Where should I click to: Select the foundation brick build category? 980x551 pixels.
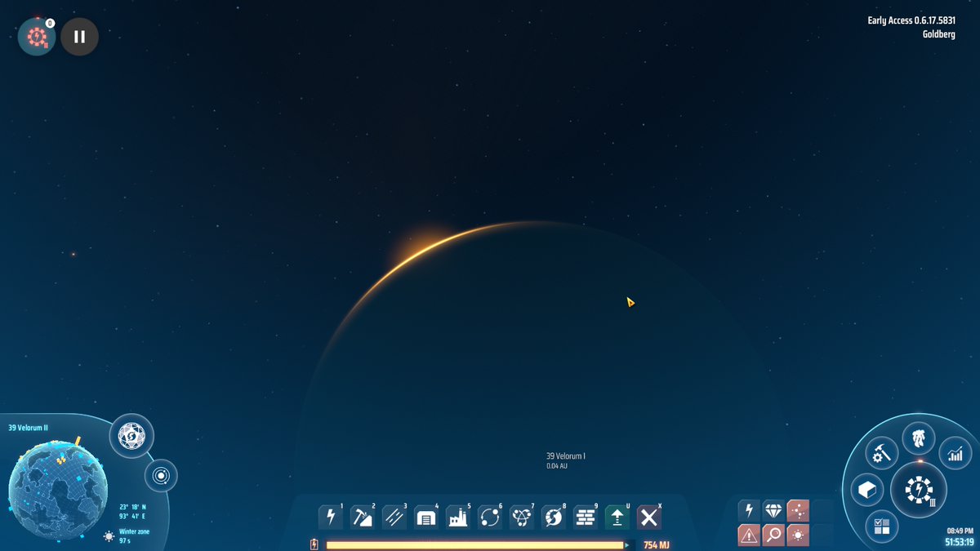pos(585,517)
